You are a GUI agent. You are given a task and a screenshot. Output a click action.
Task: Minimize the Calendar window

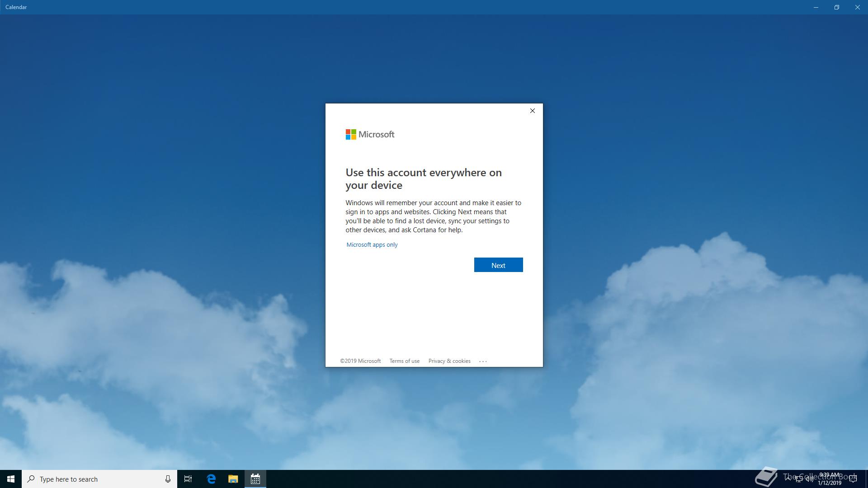(816, 7)
